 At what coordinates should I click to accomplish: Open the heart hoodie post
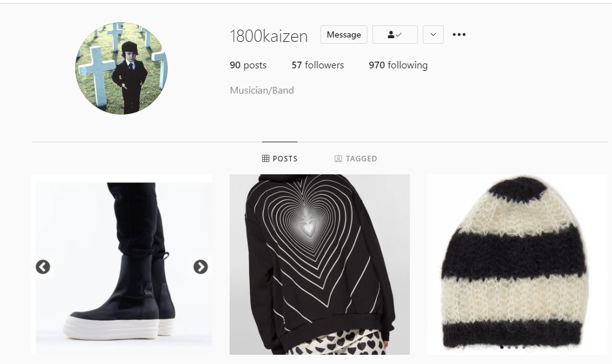(320, 264)
